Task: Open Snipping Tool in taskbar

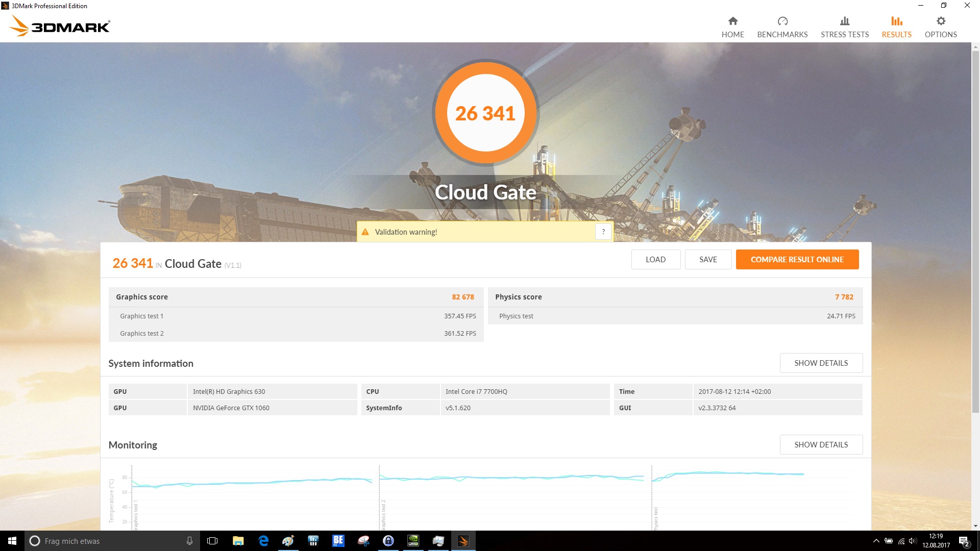Action: [363, 541]
